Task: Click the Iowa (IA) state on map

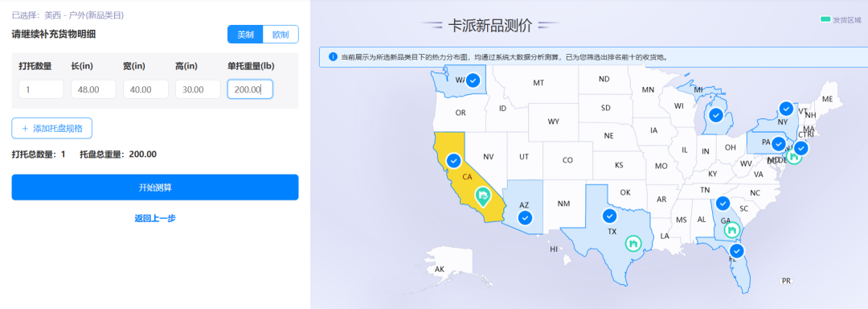Action: (x=654, y=130)
